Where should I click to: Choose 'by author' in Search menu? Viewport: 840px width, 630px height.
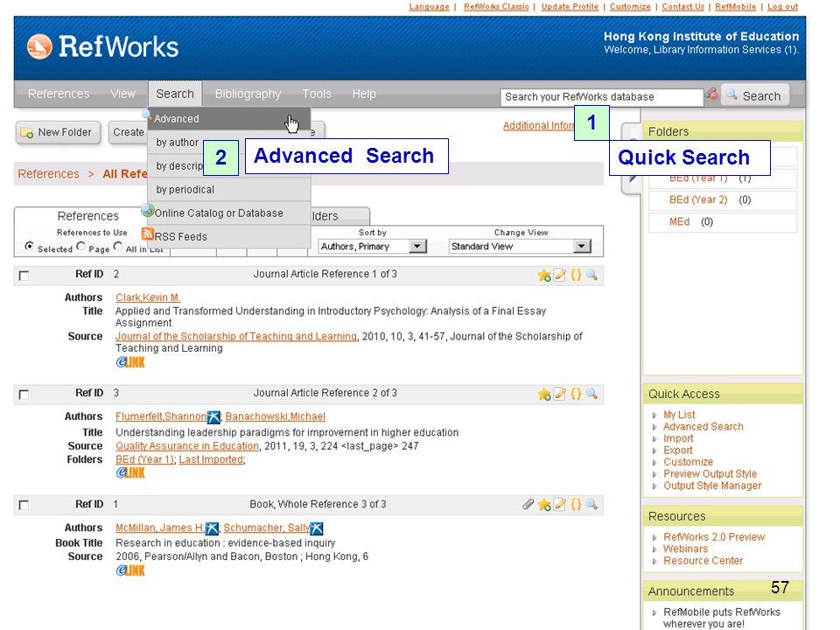(178, 143)
